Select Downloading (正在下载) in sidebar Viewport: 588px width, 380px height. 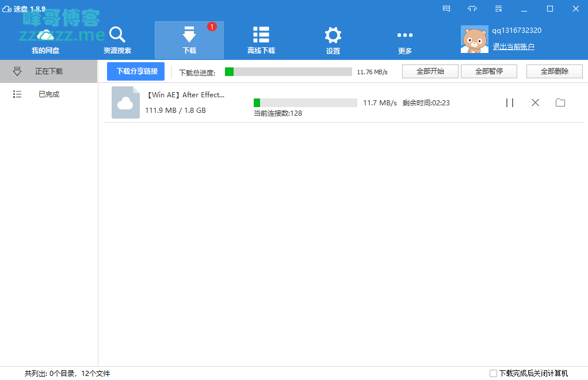click(x=48, y=71)
